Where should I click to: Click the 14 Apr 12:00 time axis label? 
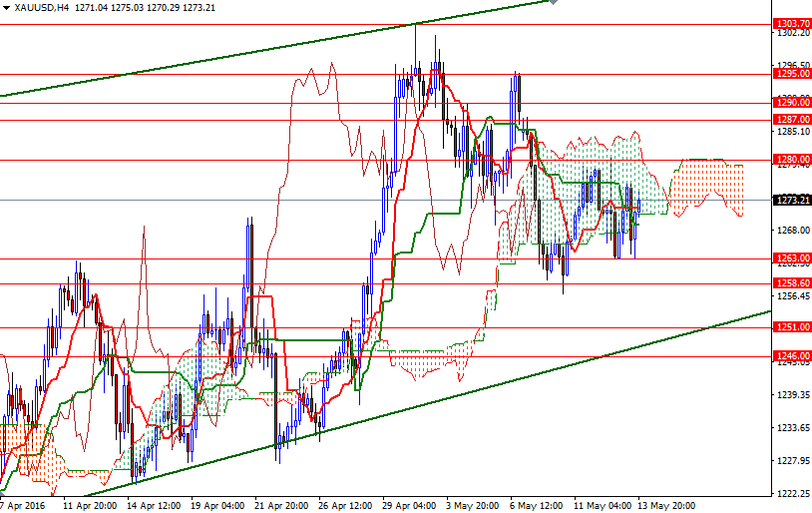coord(154,505)
